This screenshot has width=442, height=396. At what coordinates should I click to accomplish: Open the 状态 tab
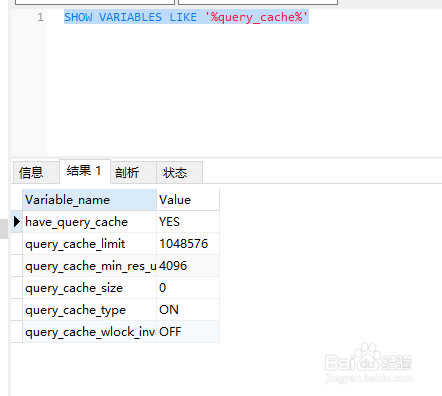pos(179,173)
